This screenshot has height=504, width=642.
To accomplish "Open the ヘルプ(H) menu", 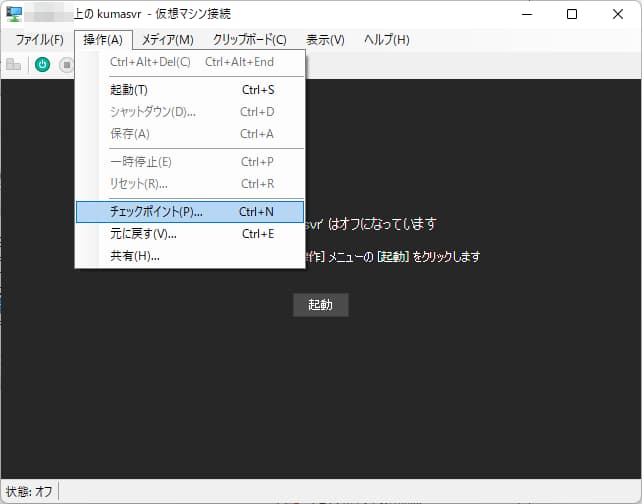I will tap(386, 40).
